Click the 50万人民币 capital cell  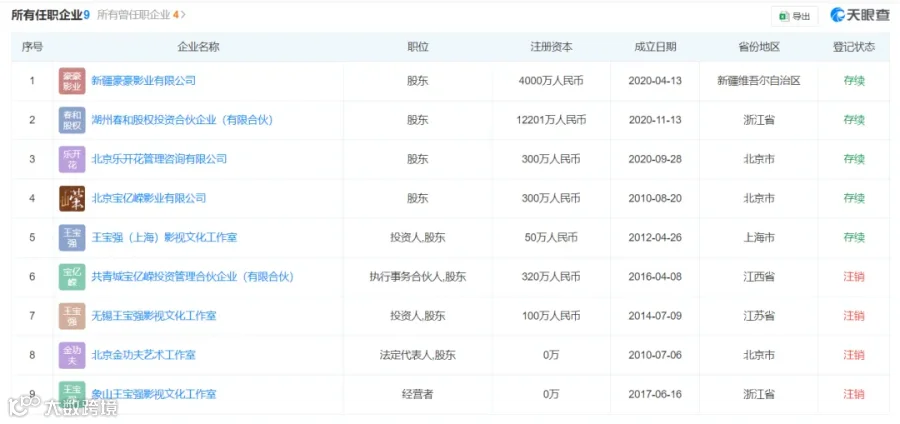(551, 238)
